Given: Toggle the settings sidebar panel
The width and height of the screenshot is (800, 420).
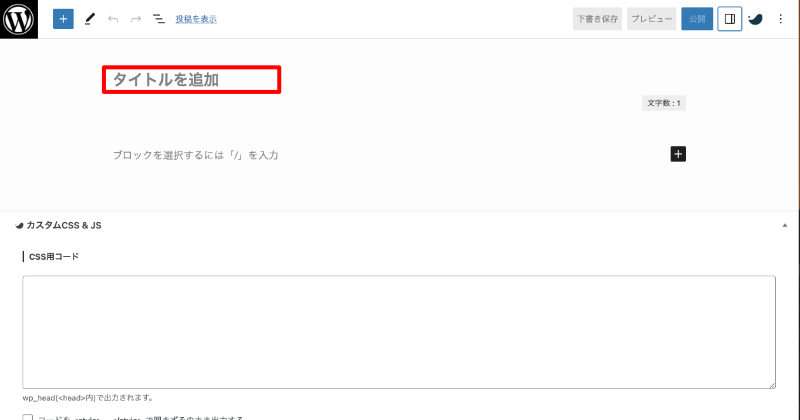Looking at the screenshot, I should (x=730, y=19).
